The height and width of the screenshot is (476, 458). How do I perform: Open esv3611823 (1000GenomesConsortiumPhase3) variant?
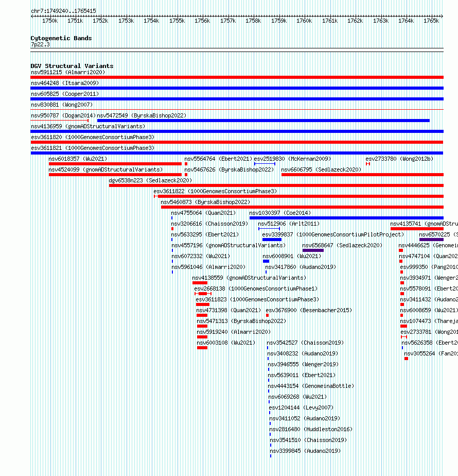point(257,300)
